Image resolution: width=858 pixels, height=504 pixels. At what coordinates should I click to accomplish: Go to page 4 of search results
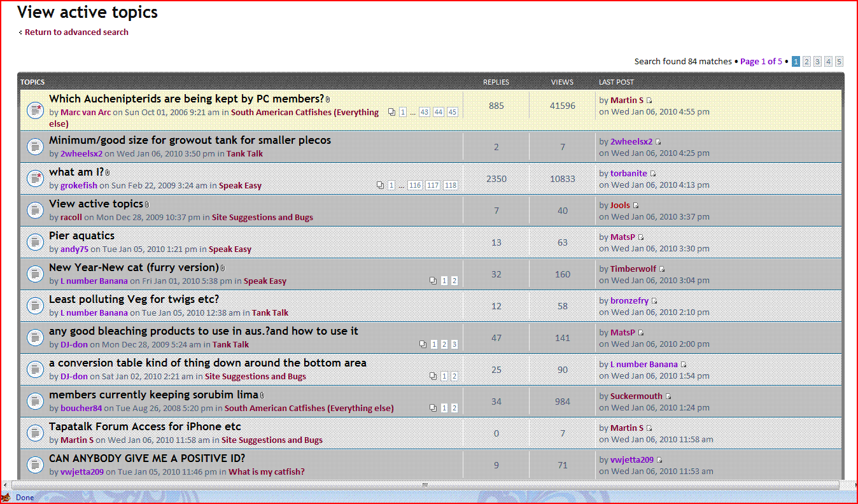coord(828,62)
